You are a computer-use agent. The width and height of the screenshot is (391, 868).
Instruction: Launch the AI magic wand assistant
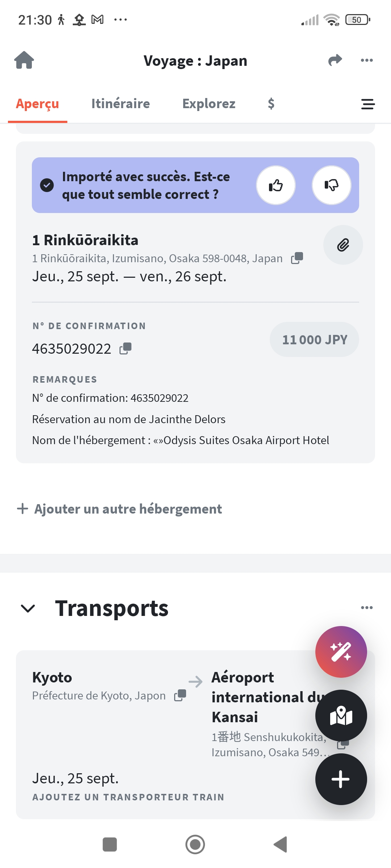[x=341, y=652]
